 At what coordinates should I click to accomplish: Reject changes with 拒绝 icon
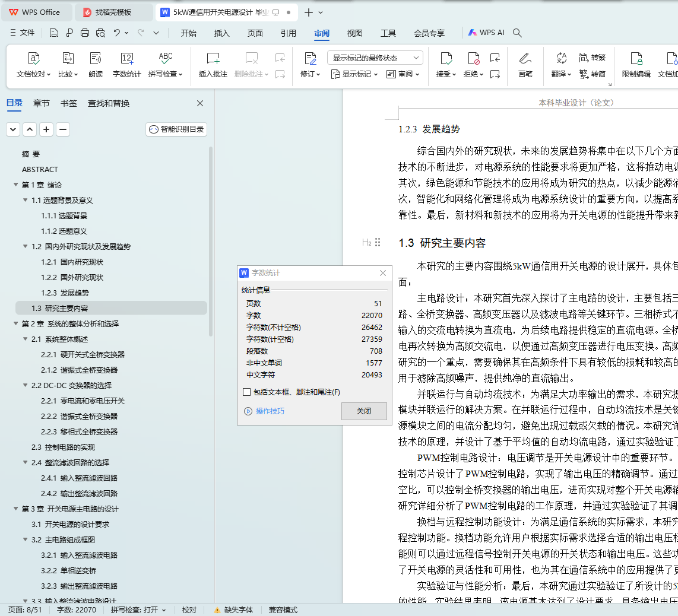[x=474, y=58]
